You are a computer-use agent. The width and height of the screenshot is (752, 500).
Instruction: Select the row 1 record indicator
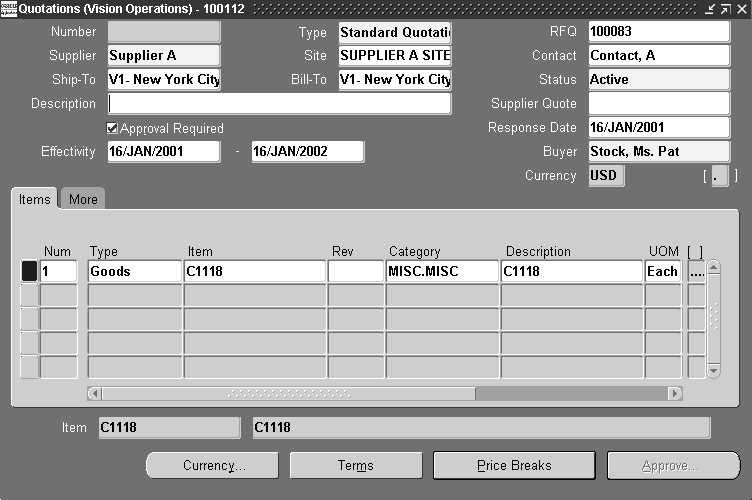[29, 271]
